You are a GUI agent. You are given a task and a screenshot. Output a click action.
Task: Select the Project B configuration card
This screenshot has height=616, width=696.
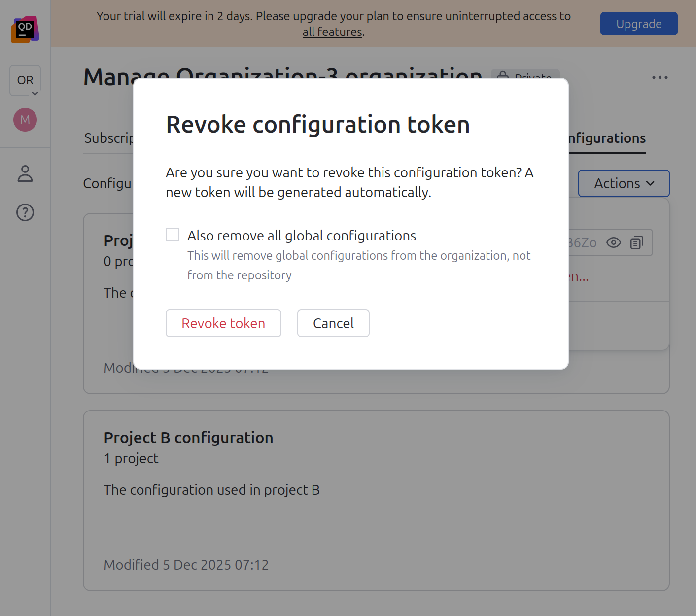[376, 500]
